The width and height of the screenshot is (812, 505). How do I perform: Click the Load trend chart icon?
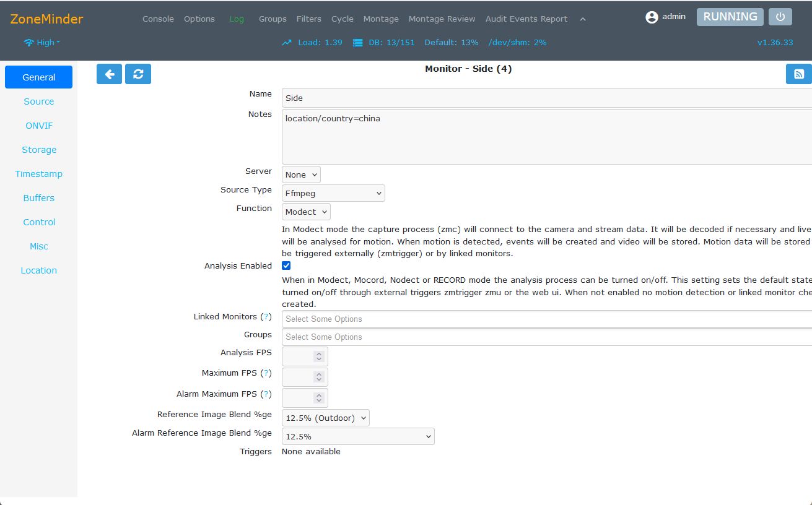pos(287,43)
